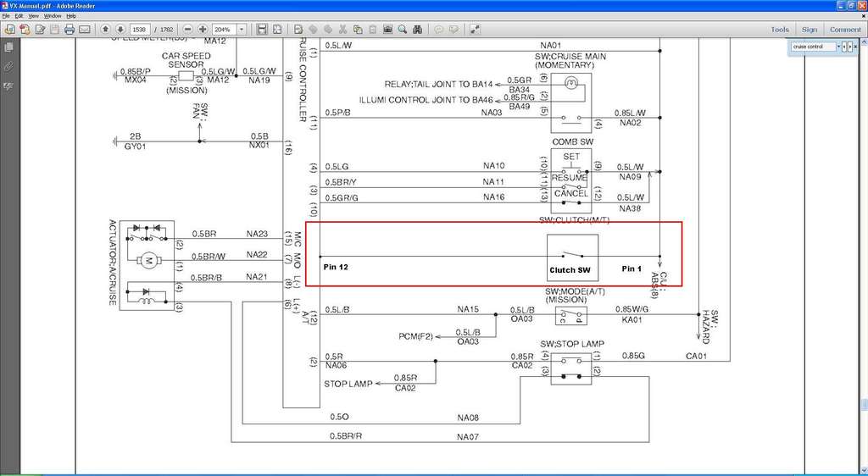
Task: Click the edit document toolbar icon
Action: [40, 30]
